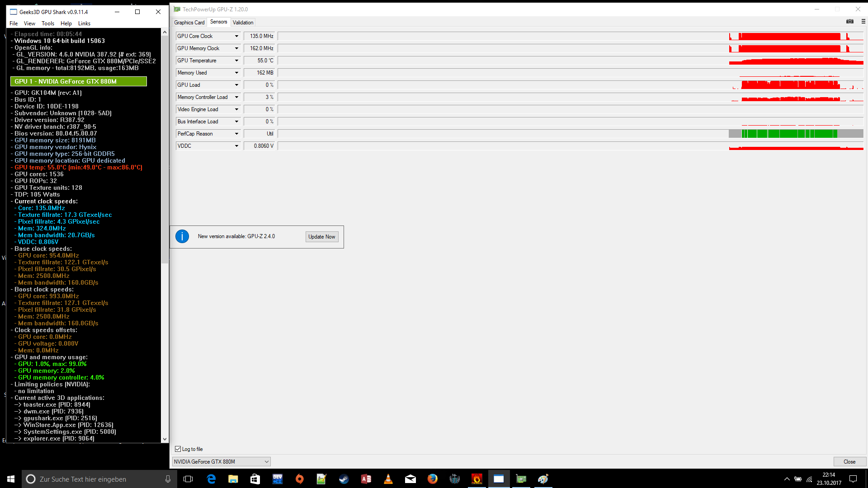Click the blue info icon in update notice
The width and height of the screenshot is (868, 488).
(x=182, y=236)
